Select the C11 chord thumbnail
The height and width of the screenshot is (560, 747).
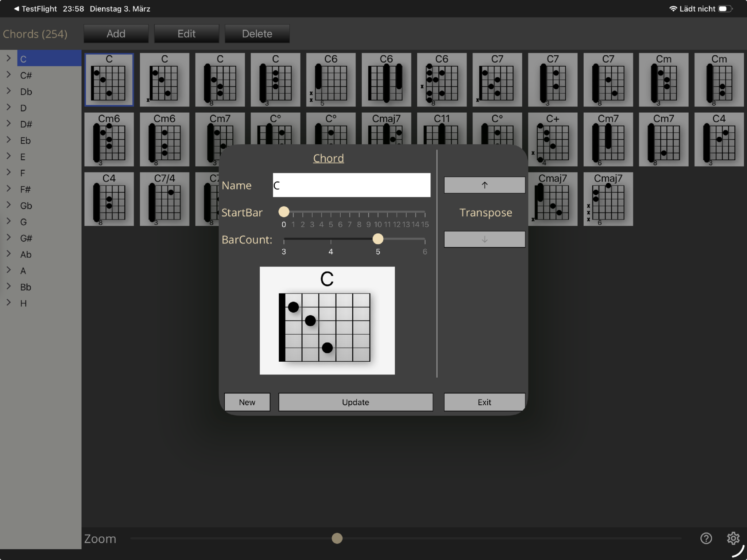click(441, 128)
